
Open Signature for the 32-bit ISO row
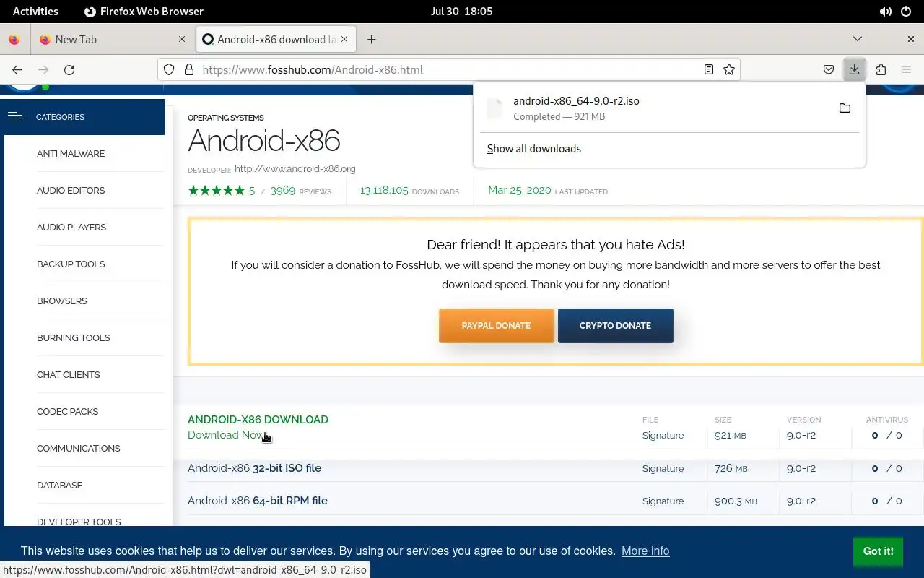tap(663, 468)
